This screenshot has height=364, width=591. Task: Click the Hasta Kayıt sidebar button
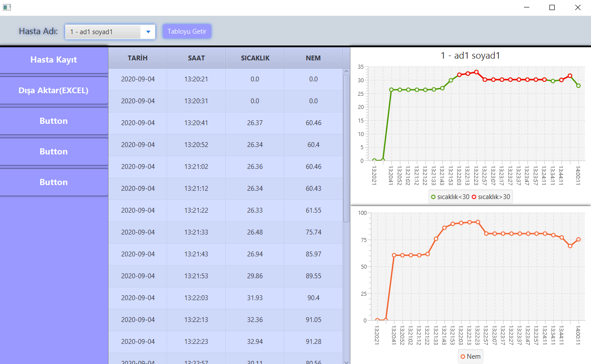53,59
